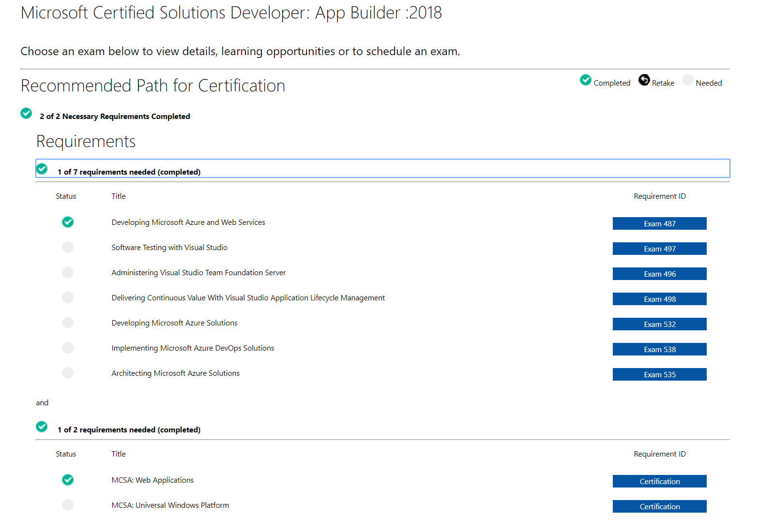The image size is (759, 532).
Task: Click the Recommended Path for Certification heading
Action: point(153,86)
